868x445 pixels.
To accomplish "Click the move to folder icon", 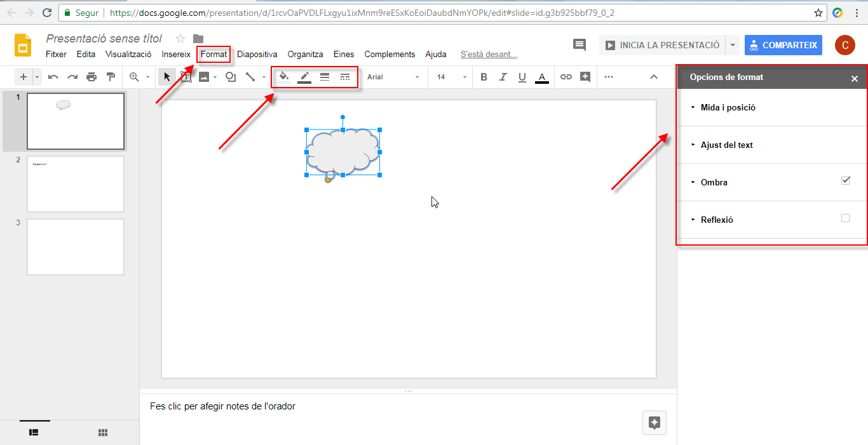I will click(198, 39).
